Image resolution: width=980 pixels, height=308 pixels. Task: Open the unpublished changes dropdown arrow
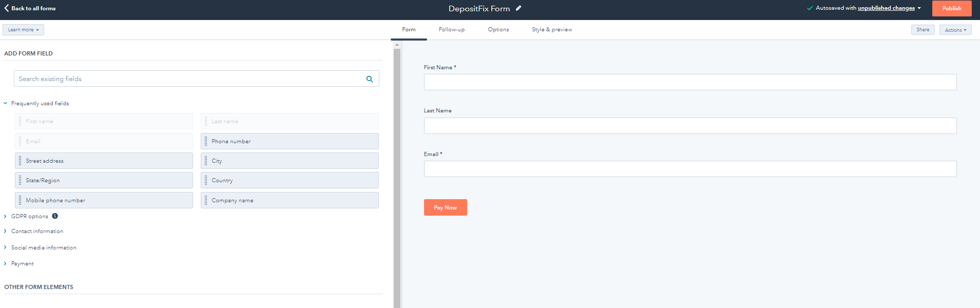pyautogui.click(x=919, y=8)
